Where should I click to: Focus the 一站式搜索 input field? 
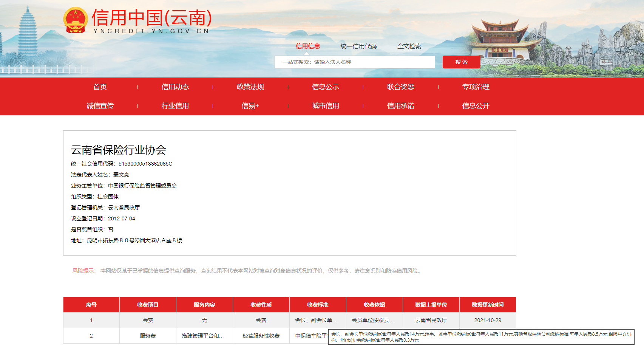click(x=355, y=62)
